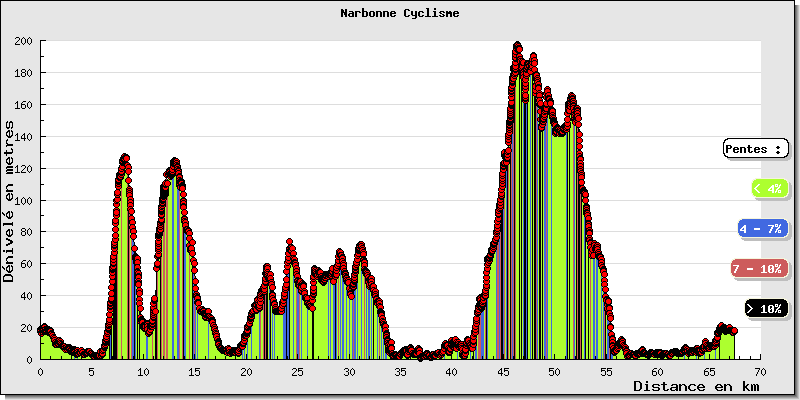
Task: Click the 100 tick on the elevation axis
Action: (24, 200)
